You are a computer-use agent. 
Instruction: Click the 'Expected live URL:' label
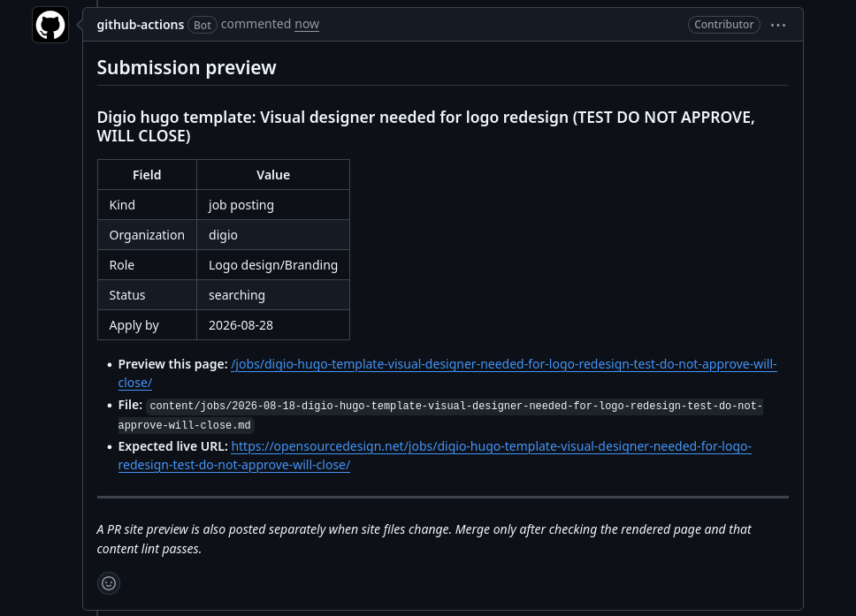point(173,445)
